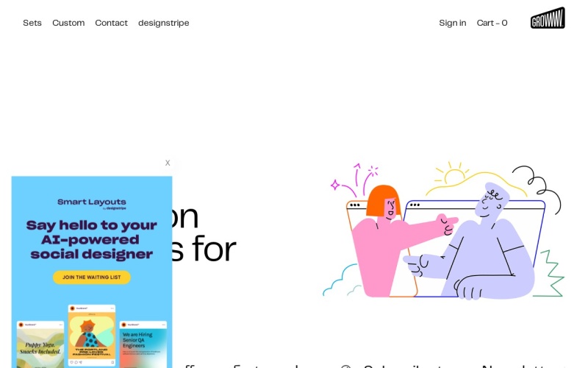Click the magenta sparkle star doodle
Image resolution: width=588 pixels, height=368 pixels.
pos(335,185)
